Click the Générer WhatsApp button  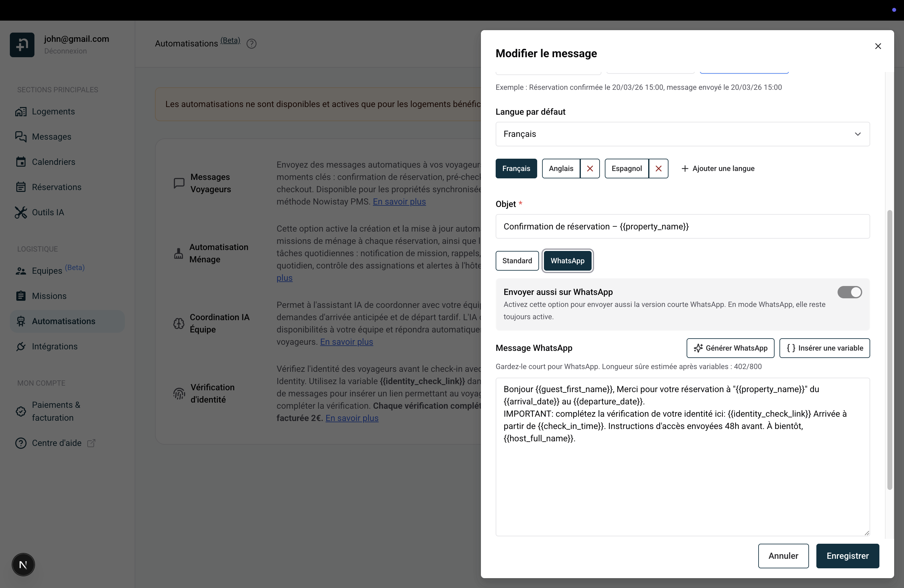point(730,348)
